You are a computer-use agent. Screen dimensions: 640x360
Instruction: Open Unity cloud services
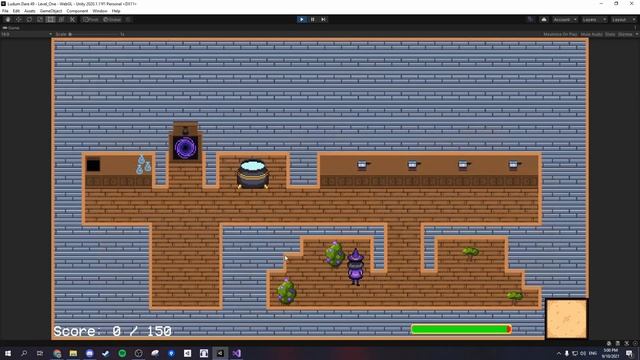tap(544, 20)
